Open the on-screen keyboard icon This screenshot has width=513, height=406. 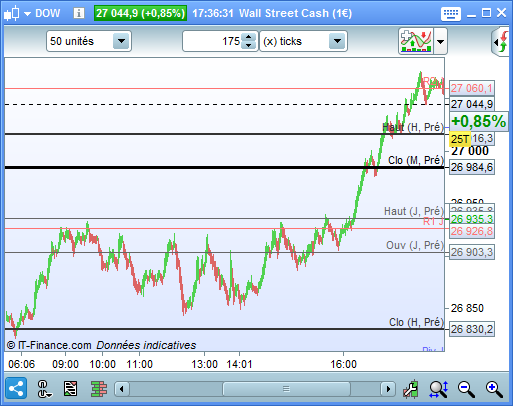(x=451, y=14)
